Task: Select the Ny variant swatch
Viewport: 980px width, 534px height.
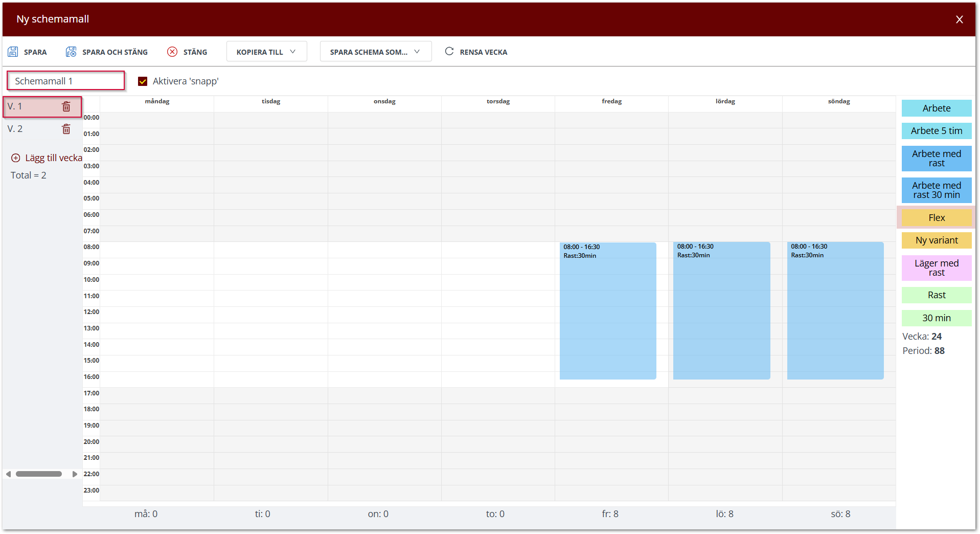Action: [937, 240]
